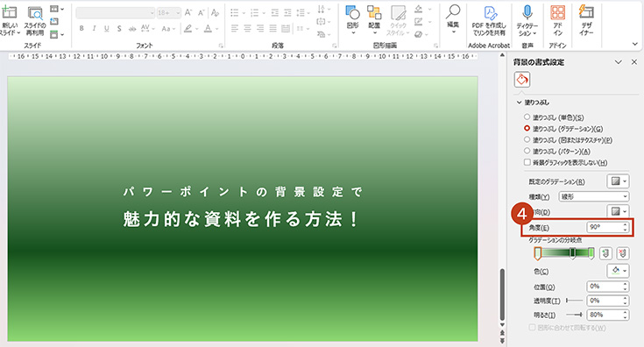Open the font name combo box

point(116,13)
